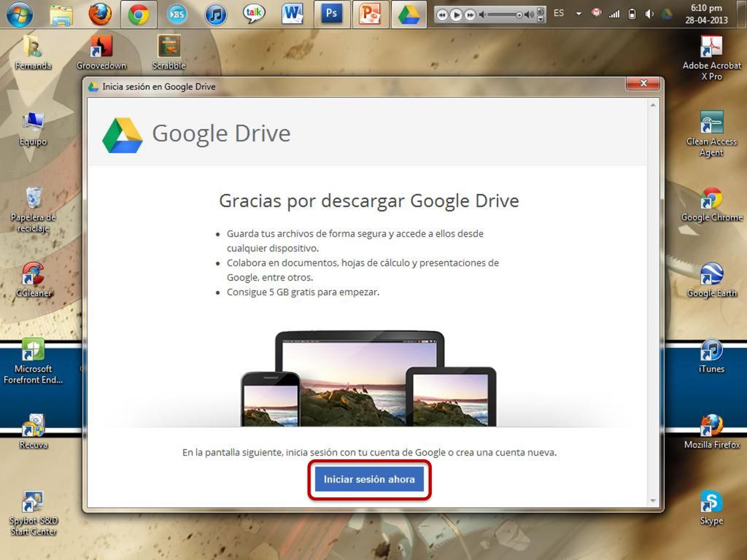Click the heading 'Gracias por descargar Google Drive'
Image resolution: width=747 pixels, height=560 pixels.
pyautogui.click(x=368, y=201)
